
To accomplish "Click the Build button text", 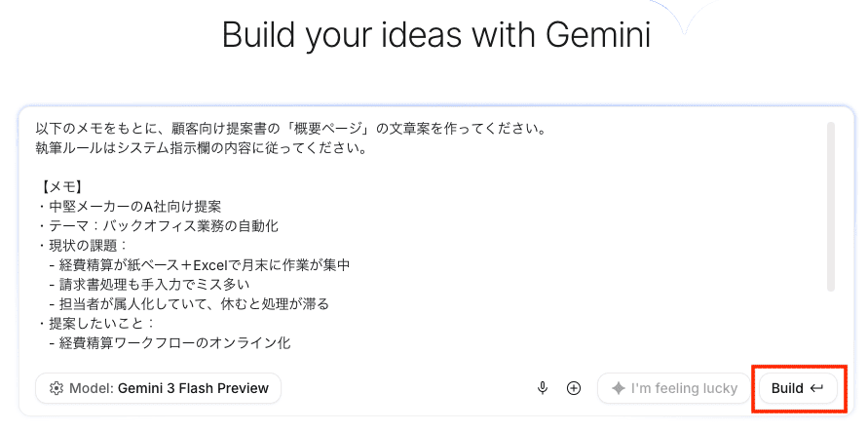I will pyautogui.click(x=787, y=388).
